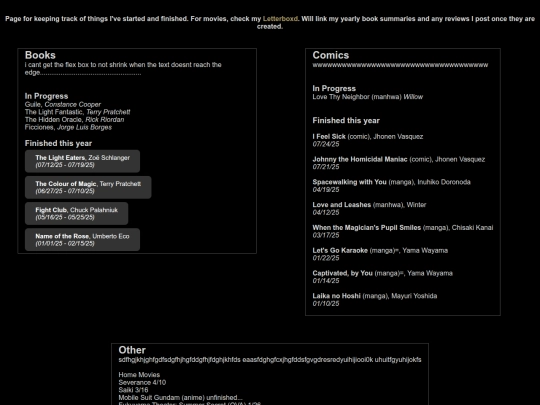Click the Books Finished this year subheading
540x405 pixels.
click(58, 143)
